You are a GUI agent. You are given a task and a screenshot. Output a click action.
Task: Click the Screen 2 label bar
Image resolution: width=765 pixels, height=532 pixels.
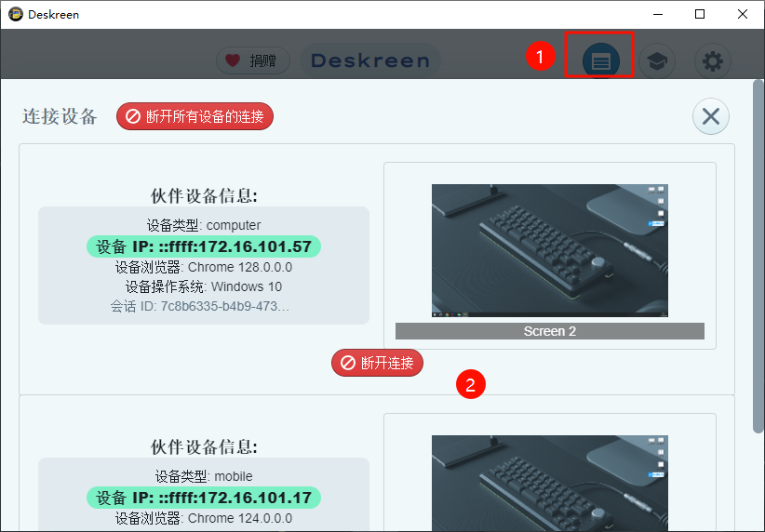549,331
